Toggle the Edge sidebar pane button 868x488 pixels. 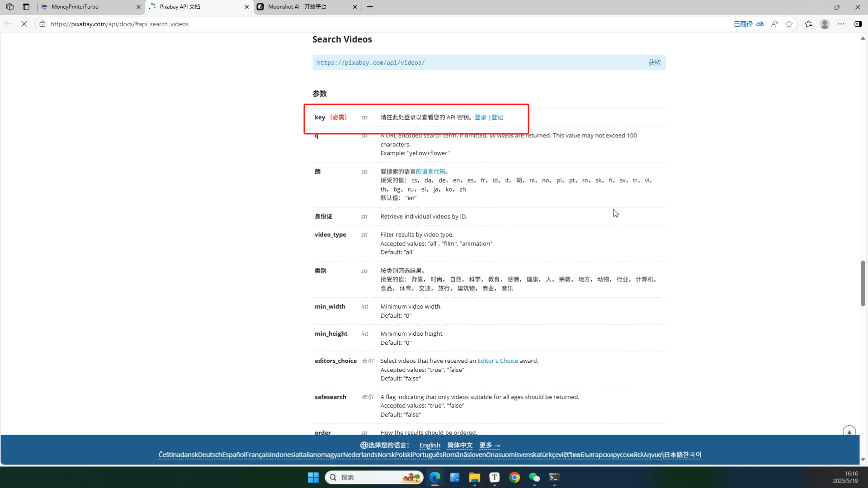click(x=858, y=24)
